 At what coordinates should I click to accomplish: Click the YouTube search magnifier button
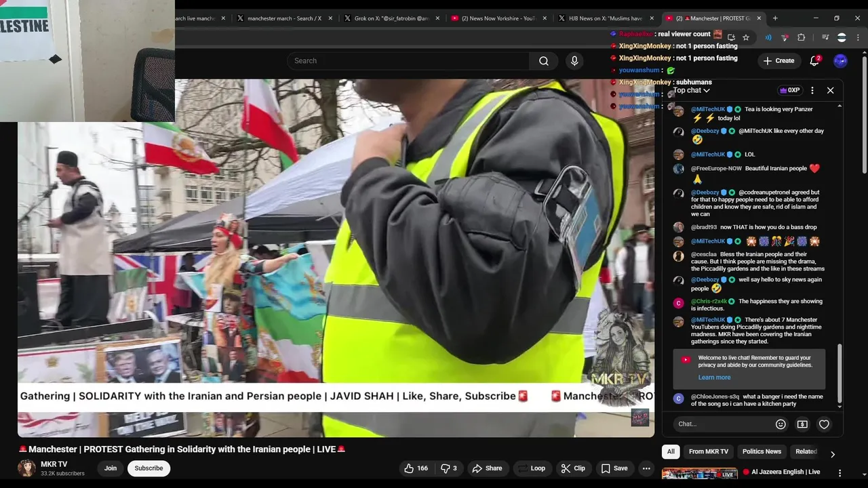click(x=543, y=61)
